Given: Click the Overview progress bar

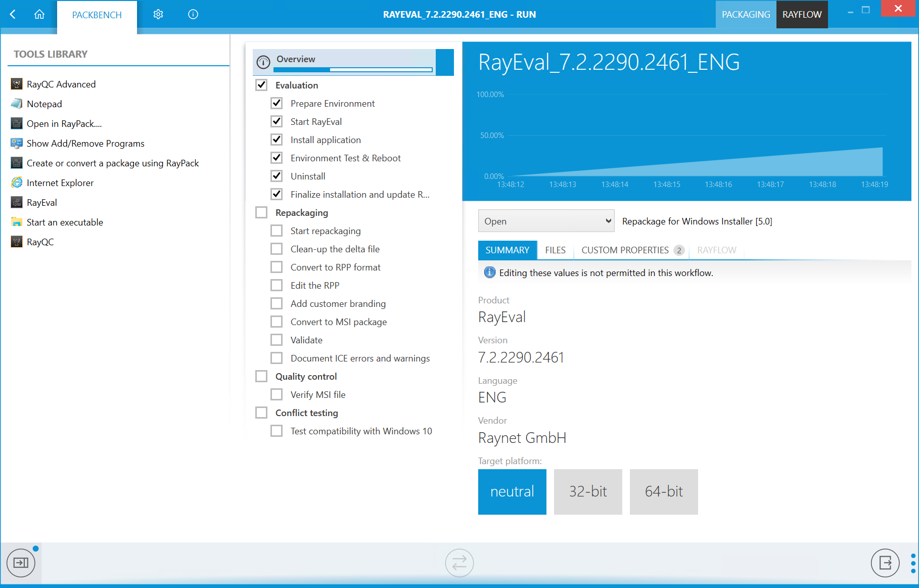Looking at the screenshot, I should coord(354,70).
